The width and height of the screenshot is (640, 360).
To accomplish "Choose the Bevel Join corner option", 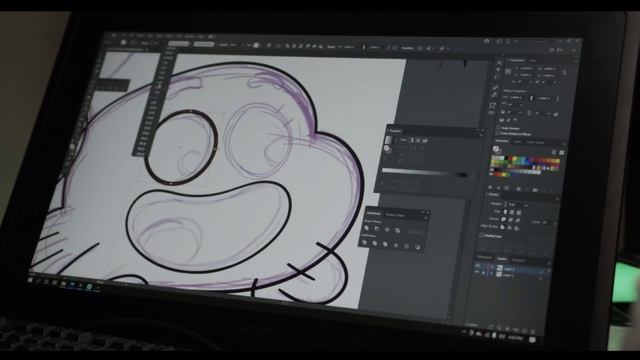I will click(518, 220).
